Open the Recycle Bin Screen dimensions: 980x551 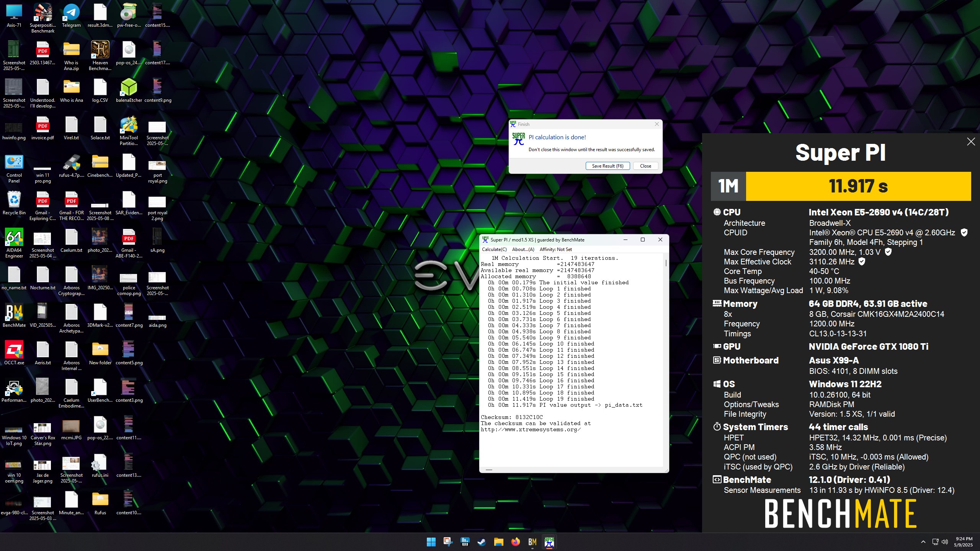14,203
